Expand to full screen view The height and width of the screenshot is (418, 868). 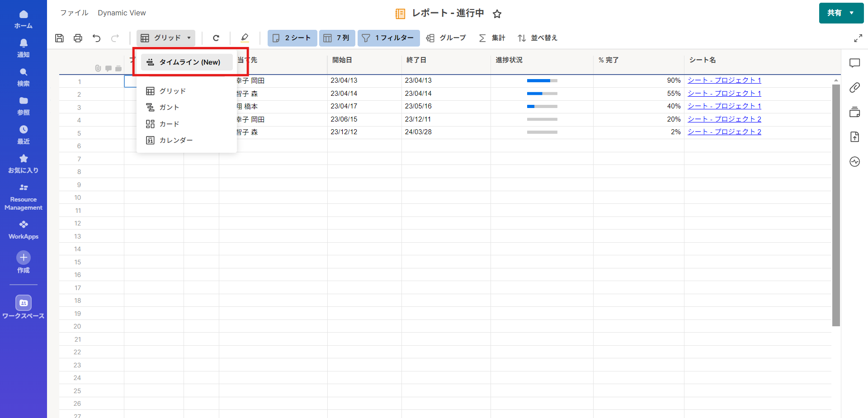point(858,38)
